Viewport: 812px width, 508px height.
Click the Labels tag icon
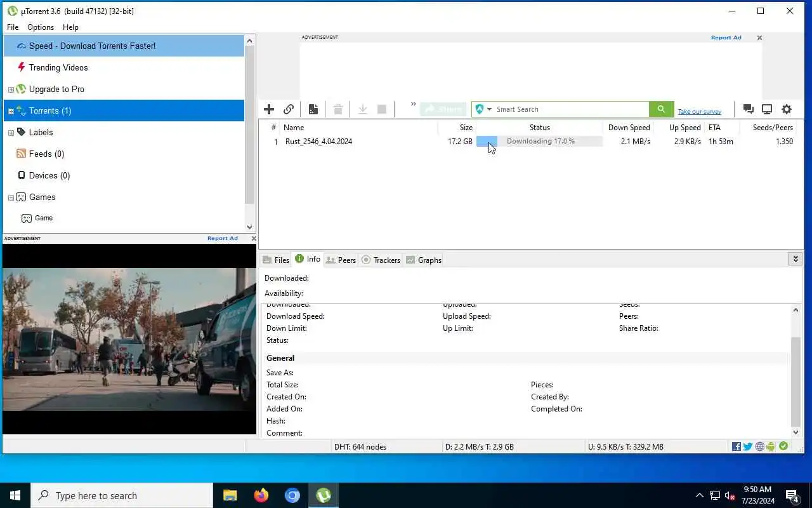pos(21,132)
